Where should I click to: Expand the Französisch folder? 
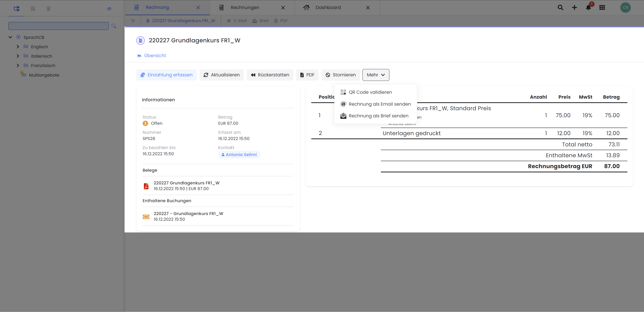(18, 65)
